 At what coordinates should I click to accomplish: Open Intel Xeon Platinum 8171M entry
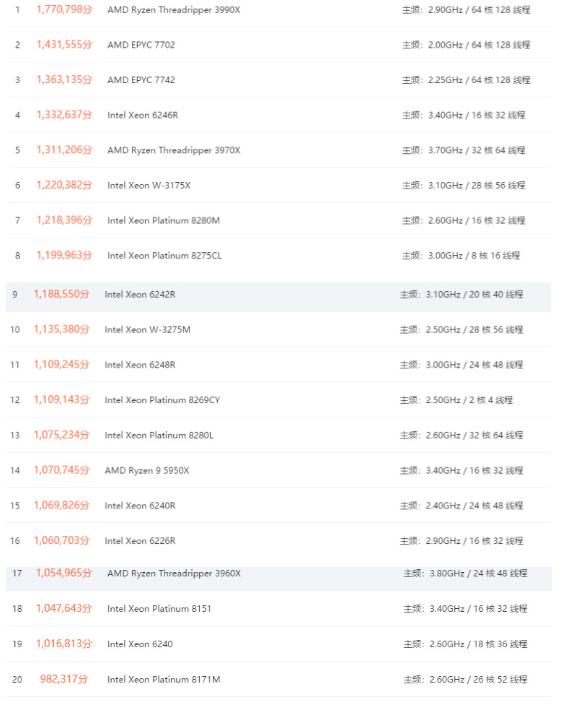164,679
